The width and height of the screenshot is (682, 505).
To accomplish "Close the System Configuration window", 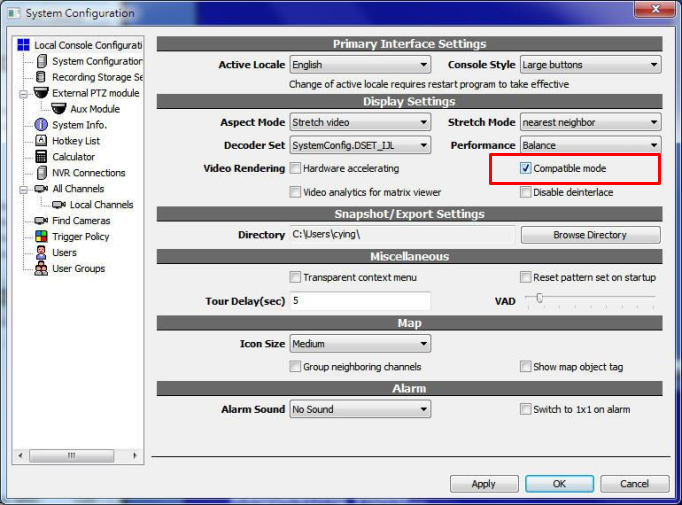I will (x=655, y=10).
